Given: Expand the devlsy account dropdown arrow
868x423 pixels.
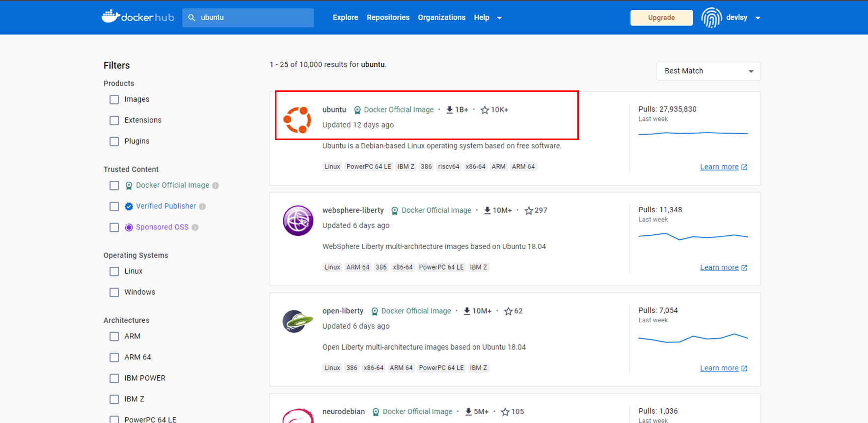Looking at the screenshot, I should 758,18.
